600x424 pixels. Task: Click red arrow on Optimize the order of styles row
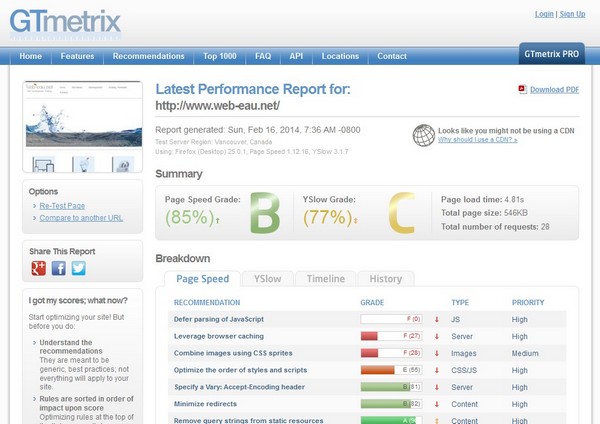coord(437,370)
